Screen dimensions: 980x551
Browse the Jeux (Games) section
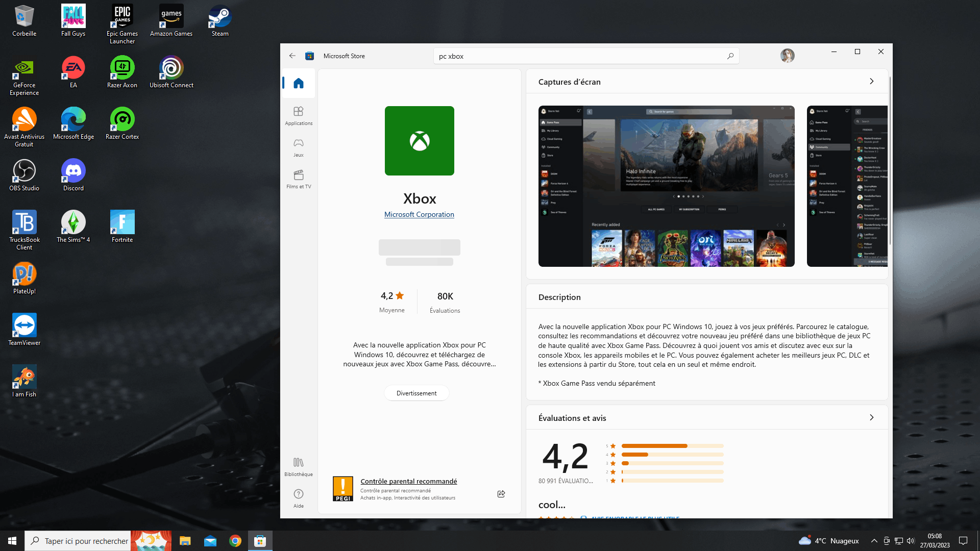tap(298, 146)
